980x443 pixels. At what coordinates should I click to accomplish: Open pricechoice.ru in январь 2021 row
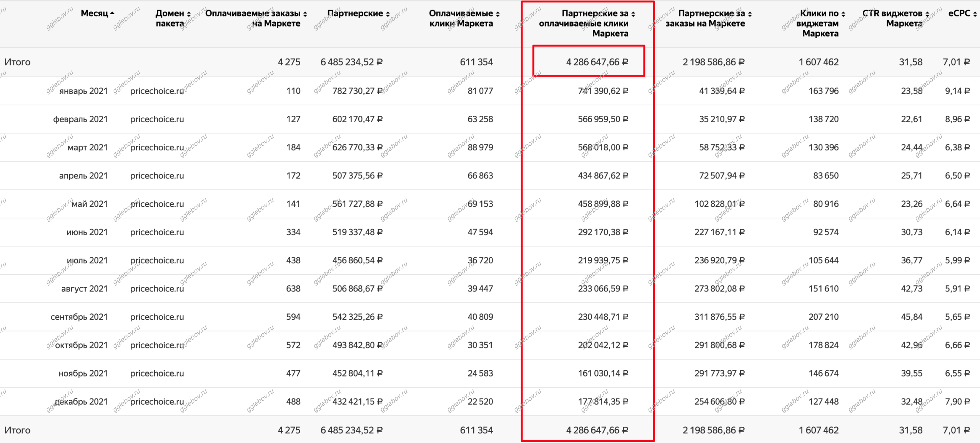point(157,91)
